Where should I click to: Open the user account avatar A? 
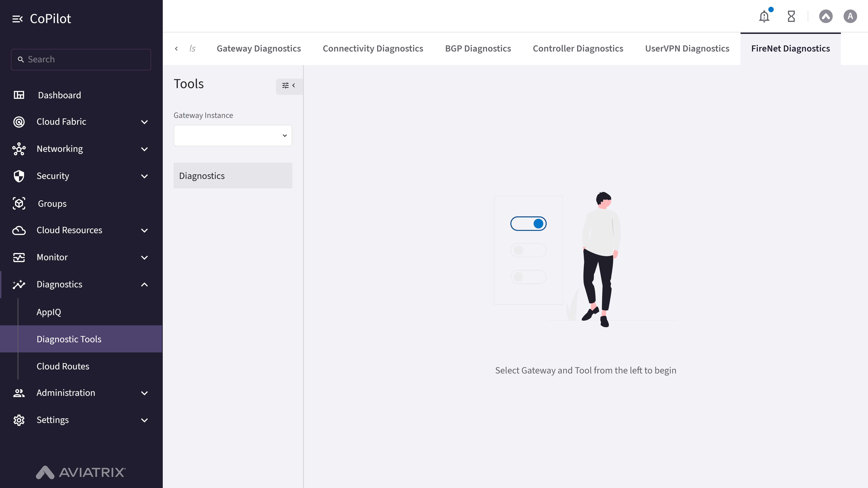point(850,16)
